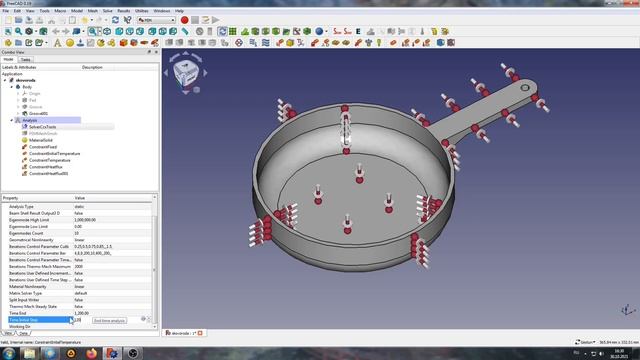Screen dimensions: 640x360
Task: Open the File menu
Action: tap(6, 11)
